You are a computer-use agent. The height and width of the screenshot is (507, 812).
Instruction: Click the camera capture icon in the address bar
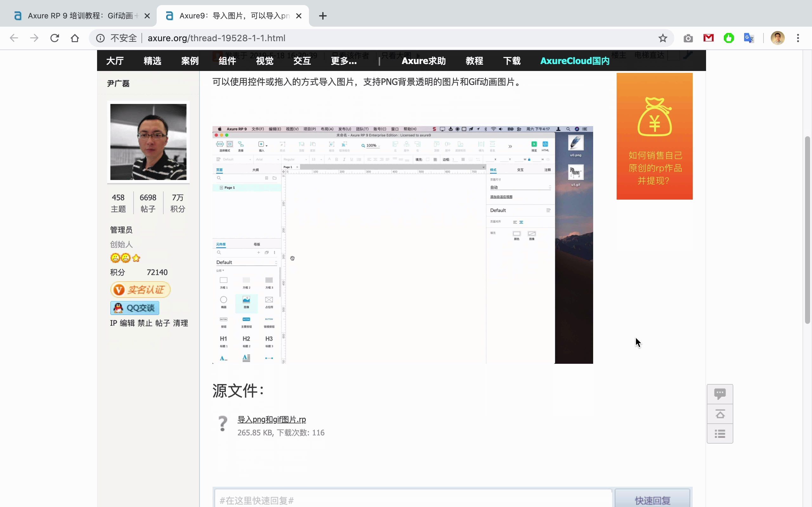[x=688, y=38]
